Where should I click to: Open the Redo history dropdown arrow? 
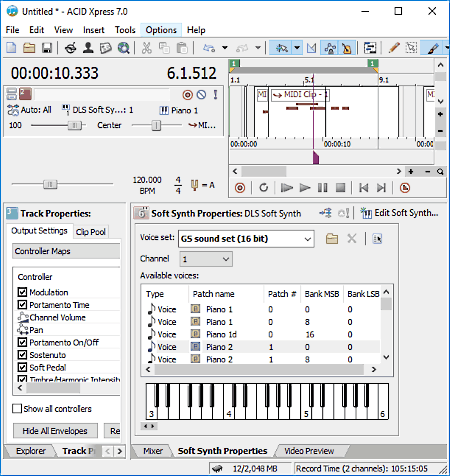[258, 48]
